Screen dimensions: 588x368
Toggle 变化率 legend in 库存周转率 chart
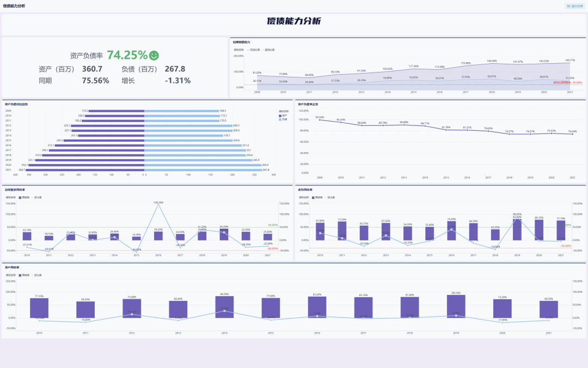pyautogui.click(x=330, y=197)
